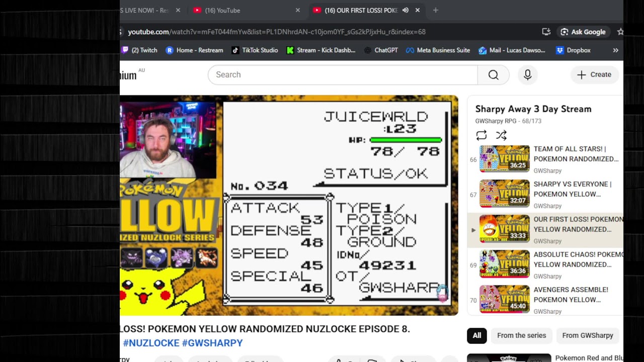Click the install app icon in address bar

pyautogui.click(x=546, y=32)
